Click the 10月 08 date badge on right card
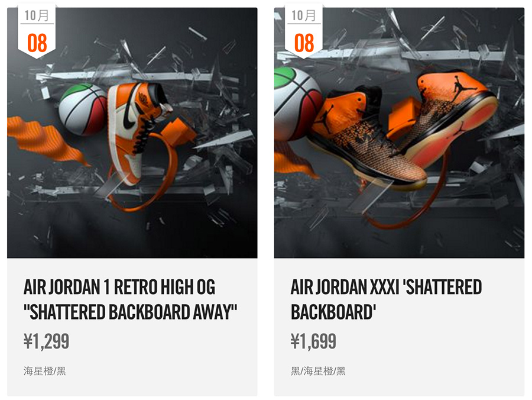Viewport: 532px width, 400px height. coord(304,31)
